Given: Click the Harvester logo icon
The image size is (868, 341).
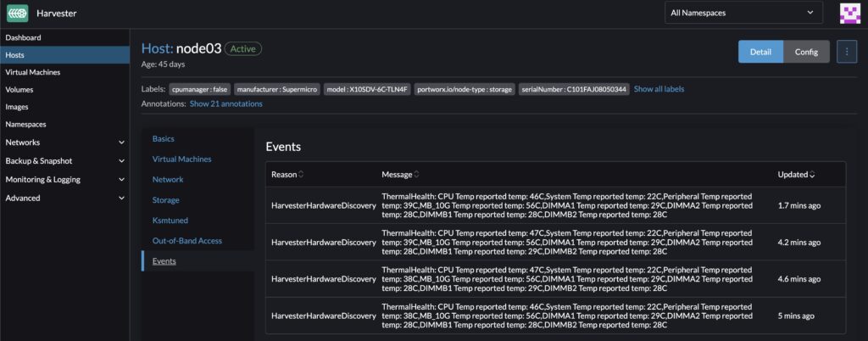Looking at the screenshot, I should click(x=18, y=13).
